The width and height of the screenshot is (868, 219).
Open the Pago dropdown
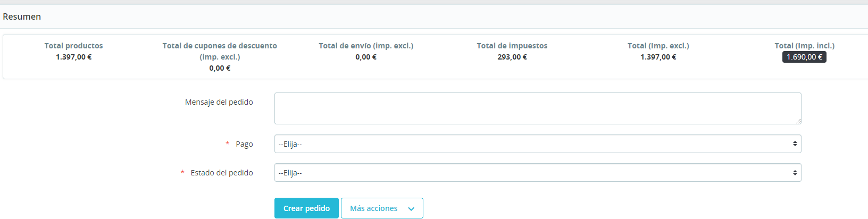click(537, 144)
